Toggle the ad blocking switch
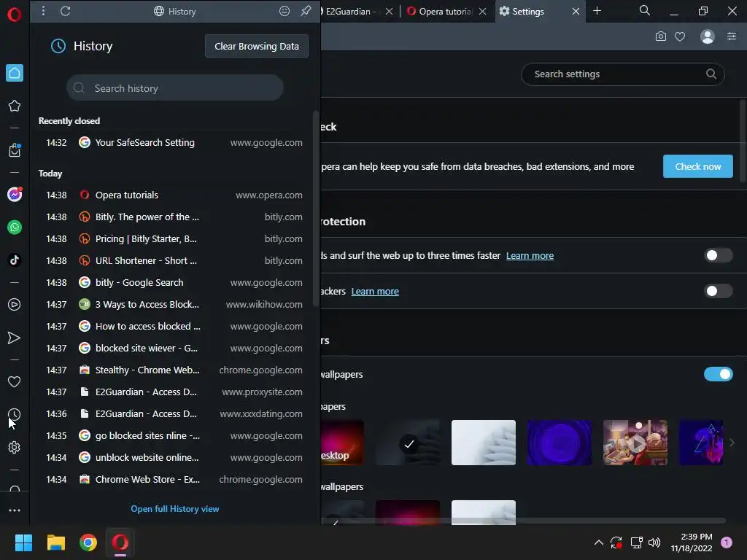The width and height of the screenshot is (747, 560). pyautogui.click(x=718, y=255)
